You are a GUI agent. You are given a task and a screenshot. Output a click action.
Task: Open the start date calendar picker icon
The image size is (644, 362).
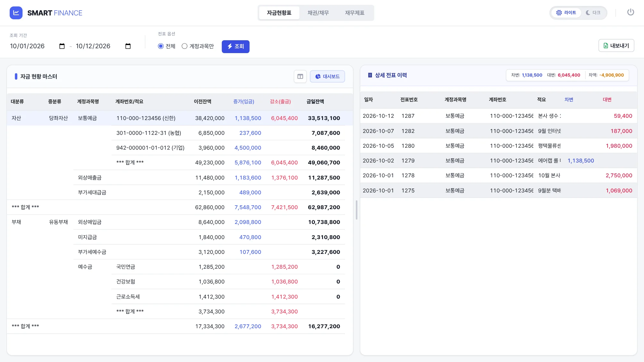tap(62, 46)
